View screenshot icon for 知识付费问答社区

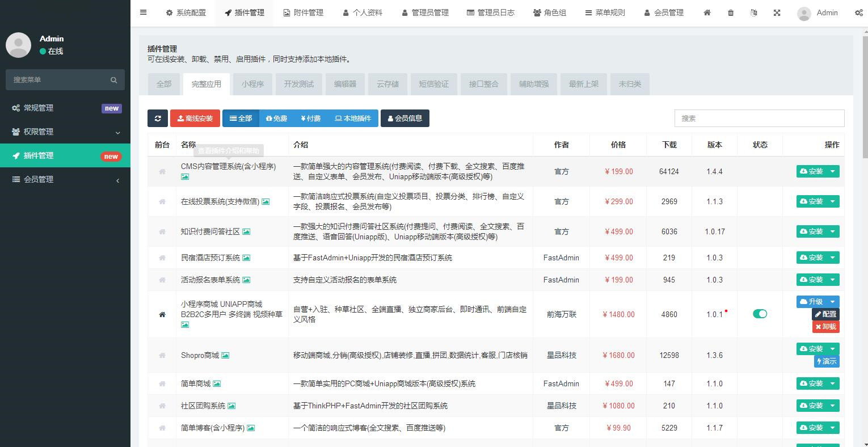(x=246, y=231)
